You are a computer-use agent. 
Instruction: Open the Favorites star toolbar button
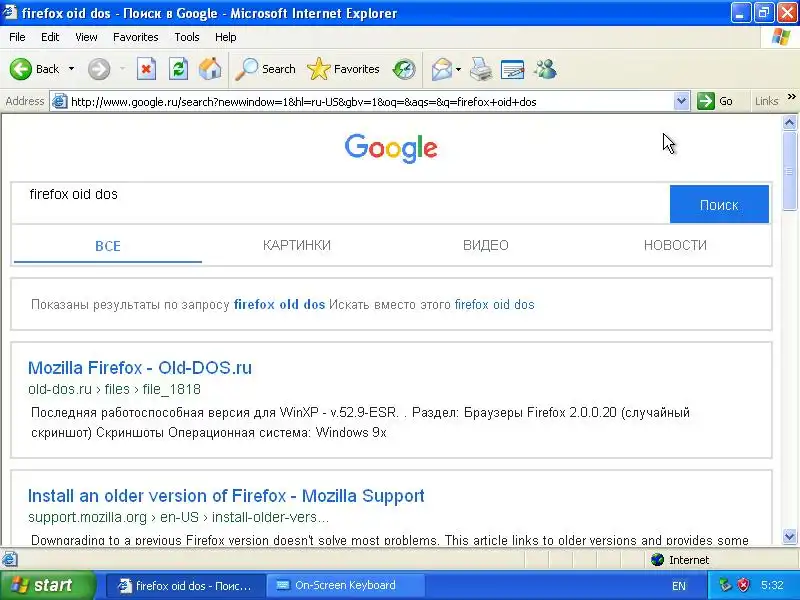pos(343,69)
